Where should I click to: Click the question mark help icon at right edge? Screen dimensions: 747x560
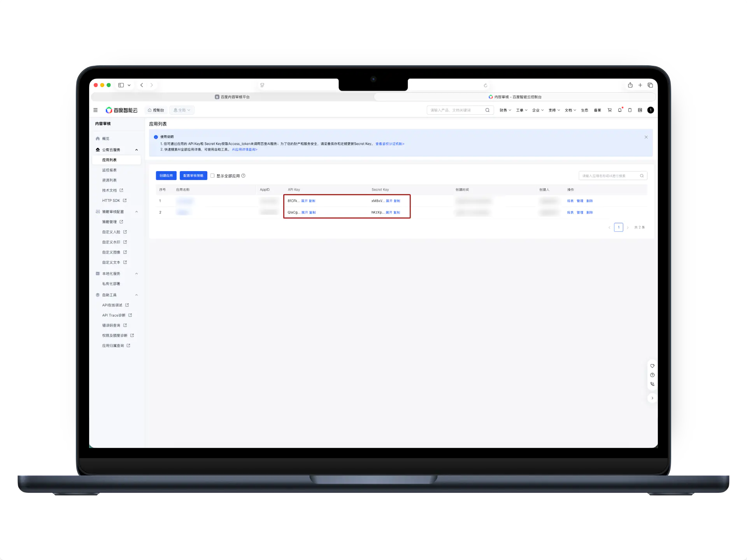(652, 375)
